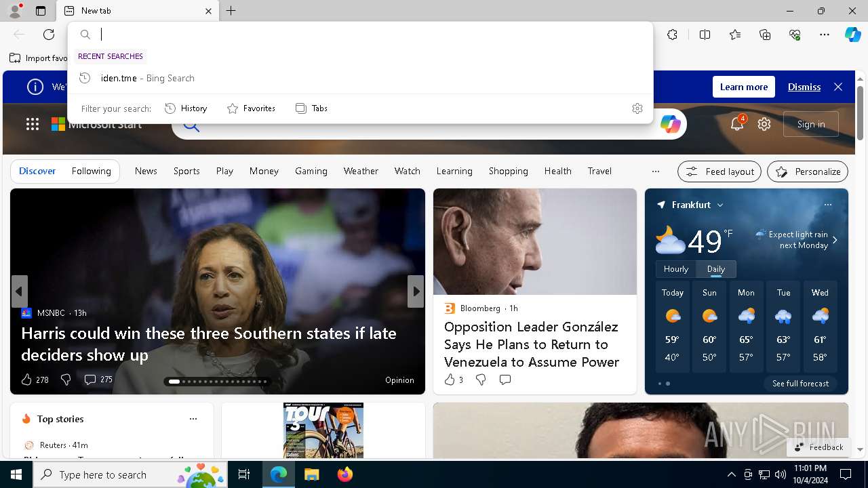Launch Copilot sidebar icon

(852, 35)
